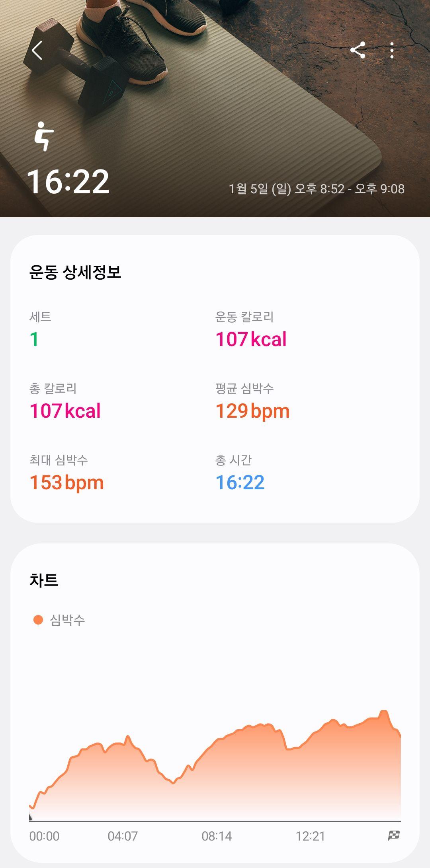Tap the 총 칼로리 107 kcal value
Screen dimensions: 430x868
(x=65, y=411)
